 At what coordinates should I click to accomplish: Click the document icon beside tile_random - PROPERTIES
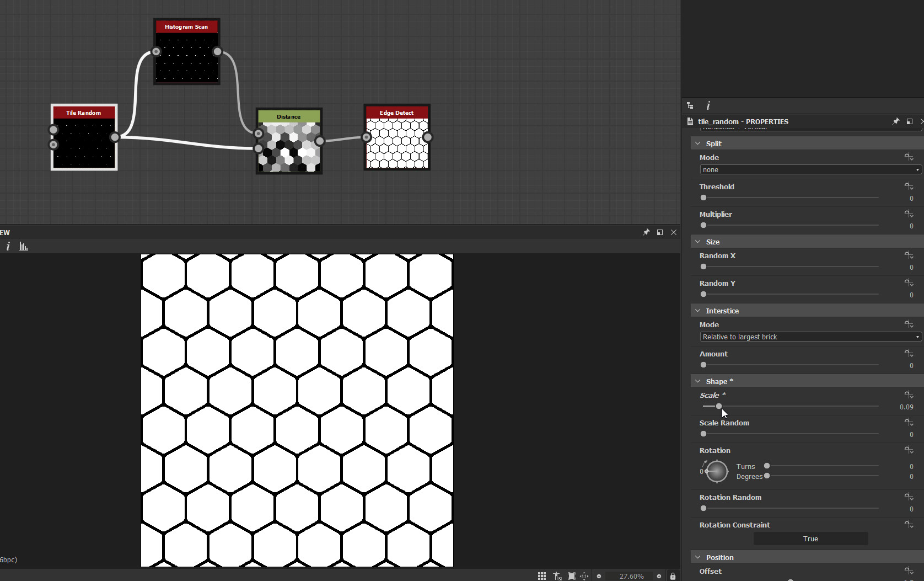[690, 121]
